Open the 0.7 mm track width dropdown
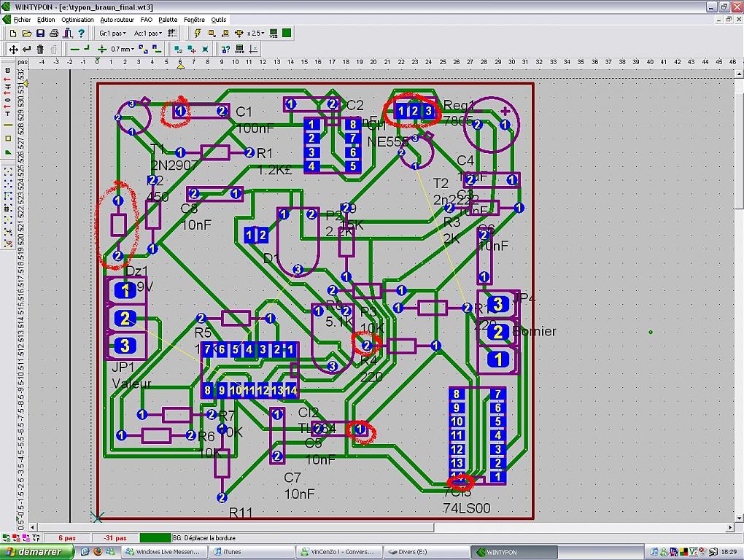This screenshot has width=744, height=560. click(x=123, y=49)
